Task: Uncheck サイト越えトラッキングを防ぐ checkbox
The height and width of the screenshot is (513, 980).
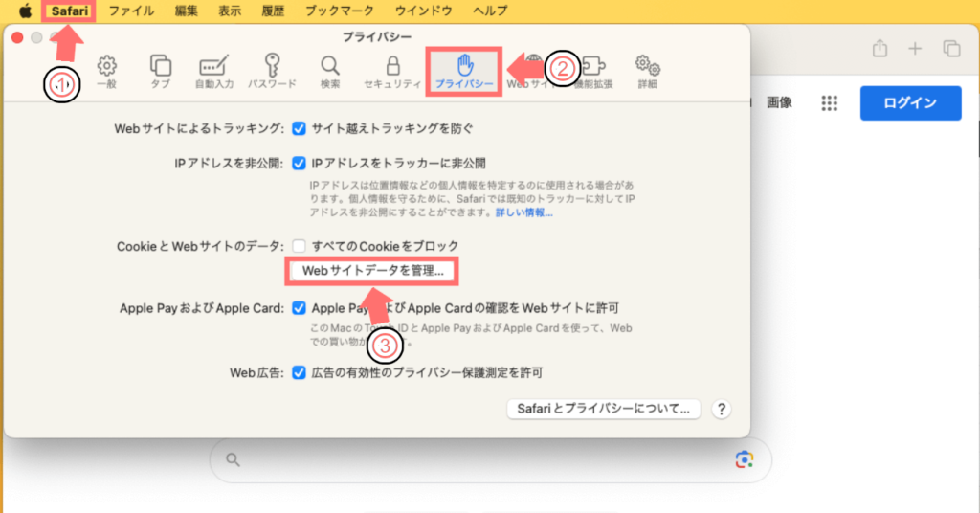Action: [300, 128]
